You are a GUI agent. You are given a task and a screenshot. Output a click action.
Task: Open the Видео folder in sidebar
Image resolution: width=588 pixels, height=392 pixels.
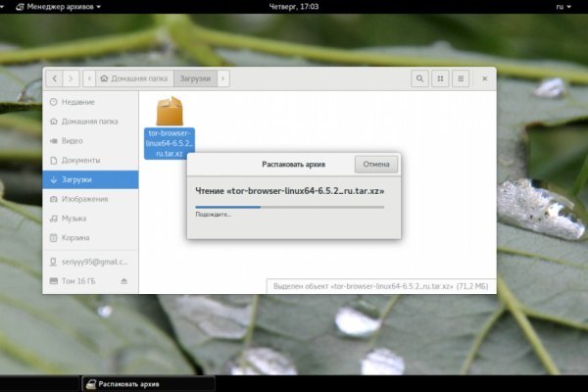click(x=72, y=140)
